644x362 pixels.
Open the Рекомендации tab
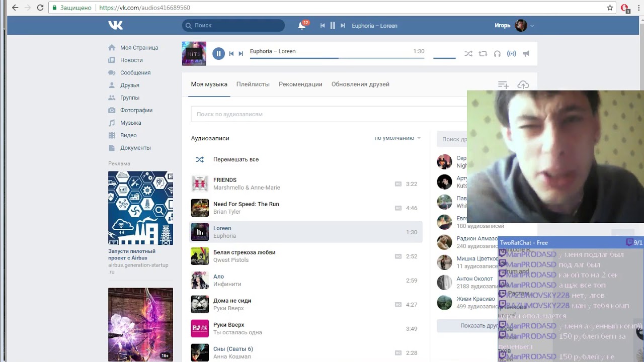tap(300, 84)
